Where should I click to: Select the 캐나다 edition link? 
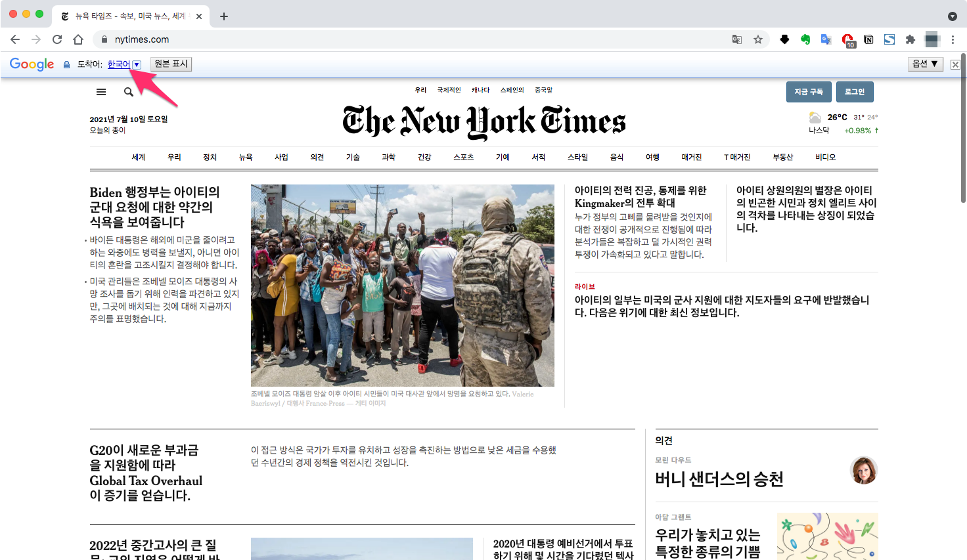(480, 90)
